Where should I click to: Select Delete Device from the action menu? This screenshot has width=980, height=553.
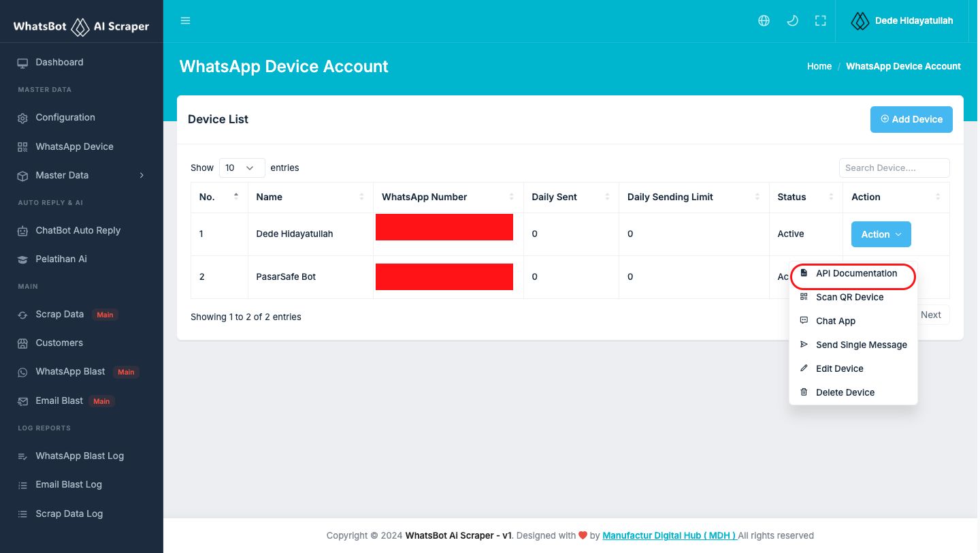coord(845,392)
